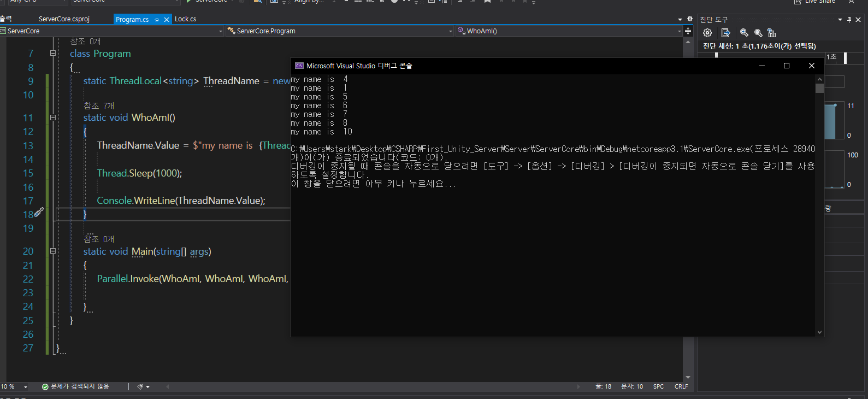Zoom out on the diagnostics timeline
This screenshot has height=399, width=868.
click(758, 33)
